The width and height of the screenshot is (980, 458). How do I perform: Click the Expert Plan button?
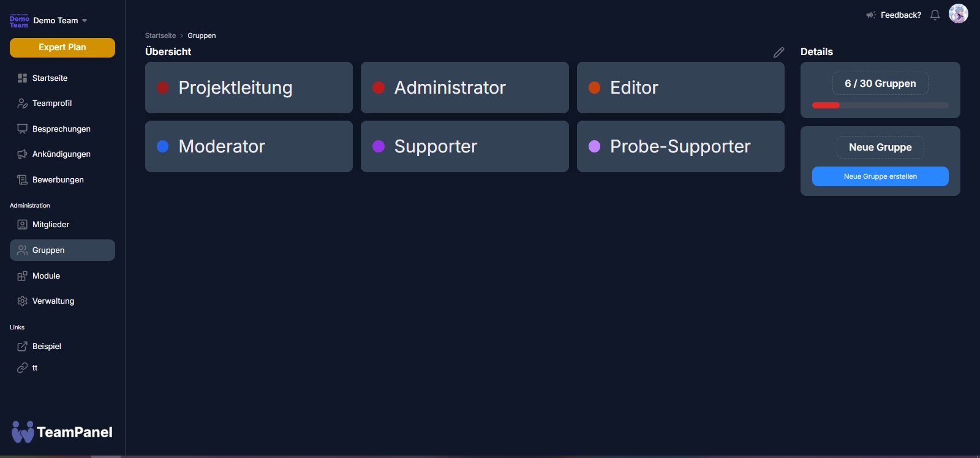coord(62,48)
